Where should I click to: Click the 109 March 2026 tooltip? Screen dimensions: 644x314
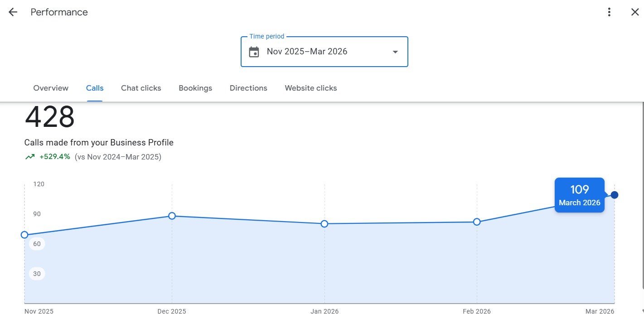coord(579,195)
